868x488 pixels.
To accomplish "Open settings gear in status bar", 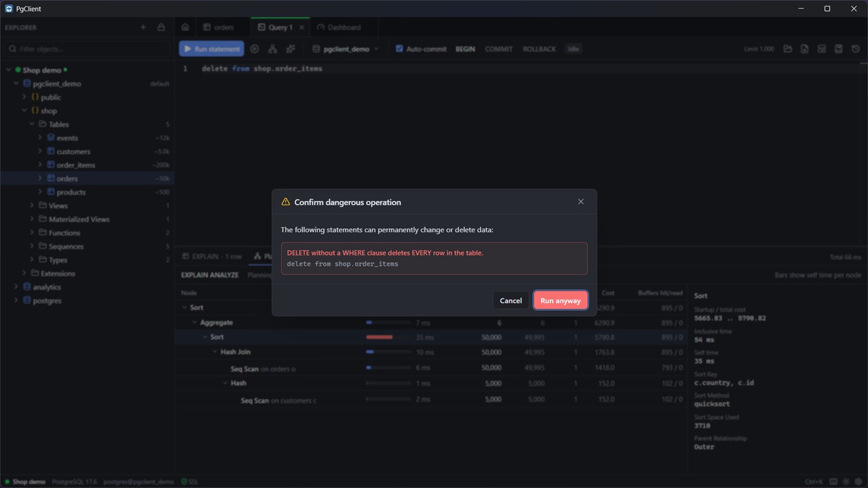I will (859, 482).
